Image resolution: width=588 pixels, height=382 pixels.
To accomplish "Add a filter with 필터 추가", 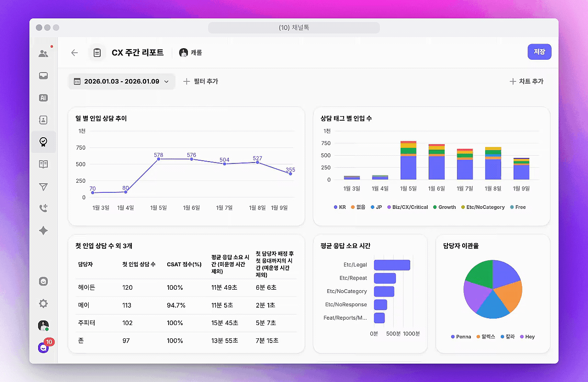I will (201, 81).
